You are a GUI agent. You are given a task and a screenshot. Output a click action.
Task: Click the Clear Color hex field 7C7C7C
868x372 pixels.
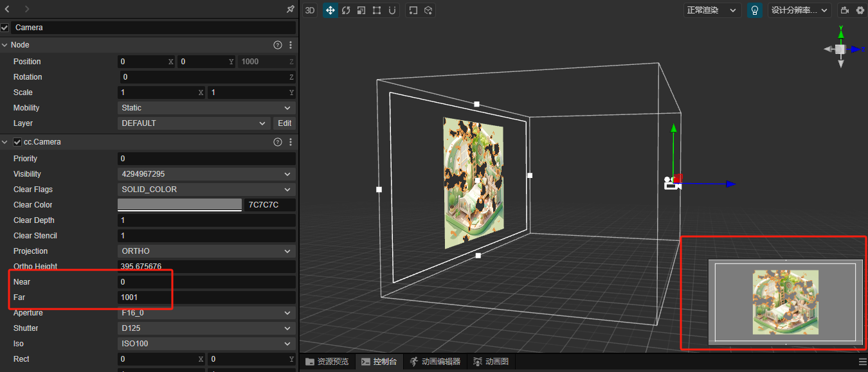pyautogui.click(x=270, y=205)
